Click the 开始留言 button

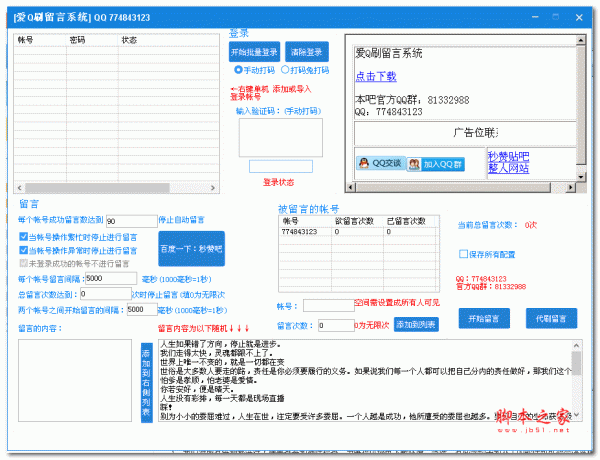(x=484, y=318)
